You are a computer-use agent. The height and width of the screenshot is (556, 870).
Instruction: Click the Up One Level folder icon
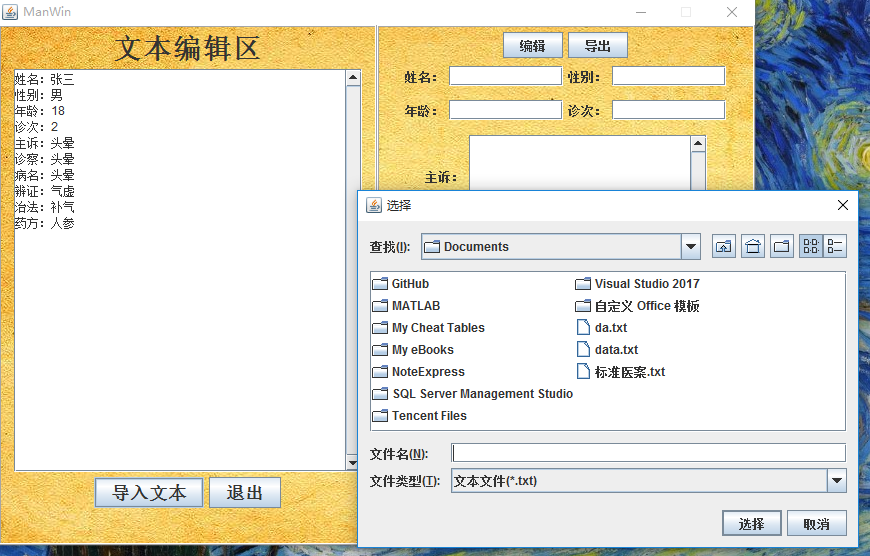click(x=724, y=246)
